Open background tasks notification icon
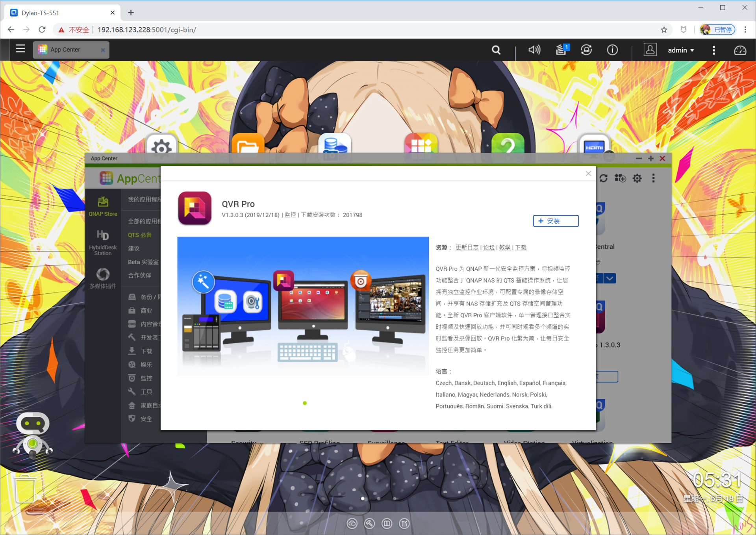The width and height of the screenshot is (756, 535). tap(561, 50)
